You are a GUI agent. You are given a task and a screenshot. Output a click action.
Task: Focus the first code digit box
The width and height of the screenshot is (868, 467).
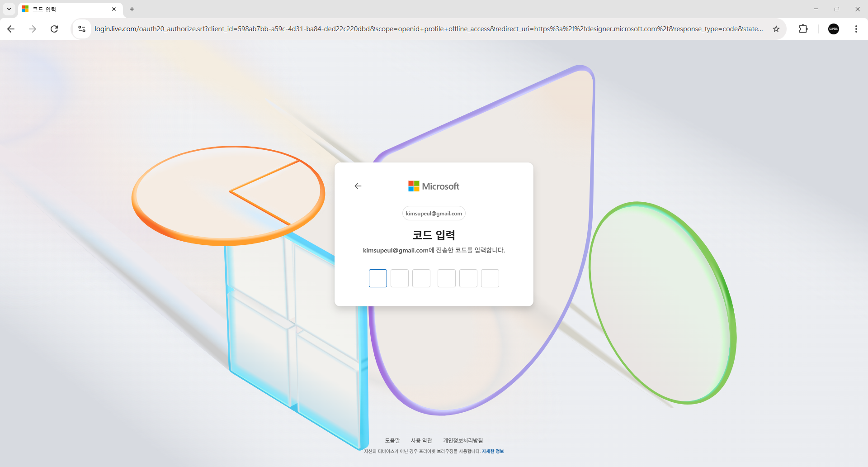pyautogui.click(x=378, y=278)
